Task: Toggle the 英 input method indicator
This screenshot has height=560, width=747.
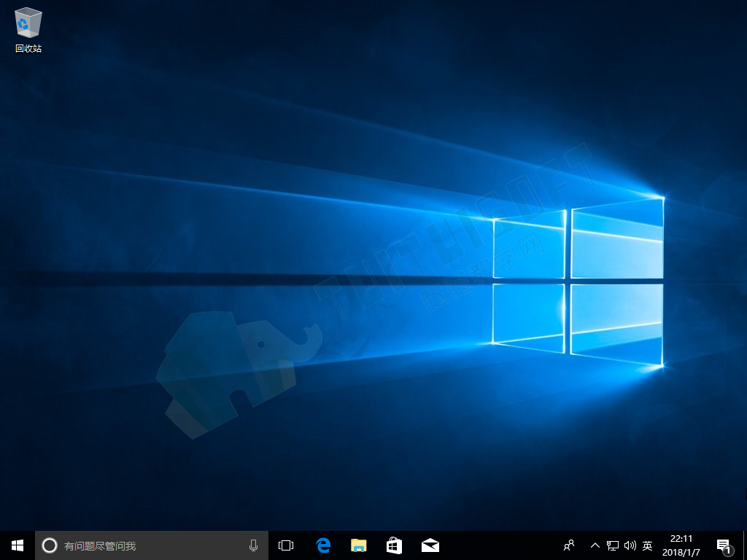Action: coord(647,545)
